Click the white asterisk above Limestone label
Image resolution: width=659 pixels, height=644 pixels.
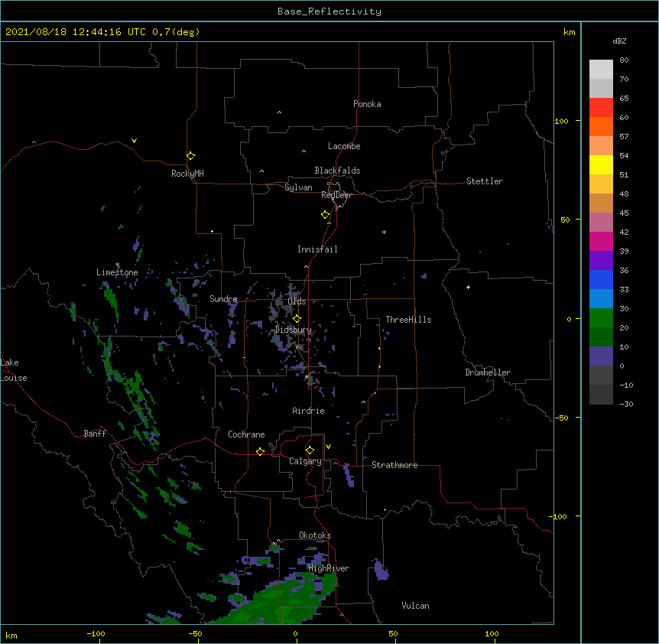point(118,265)
